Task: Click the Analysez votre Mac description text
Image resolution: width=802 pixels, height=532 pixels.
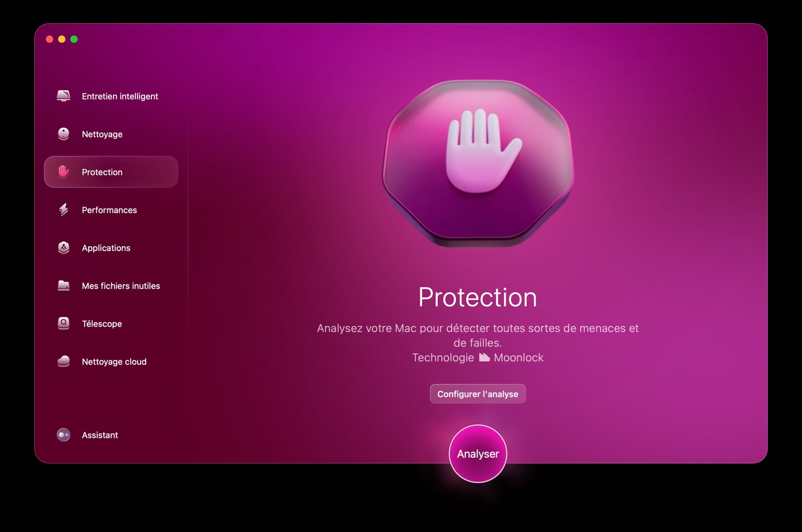Action: (478, 335)
